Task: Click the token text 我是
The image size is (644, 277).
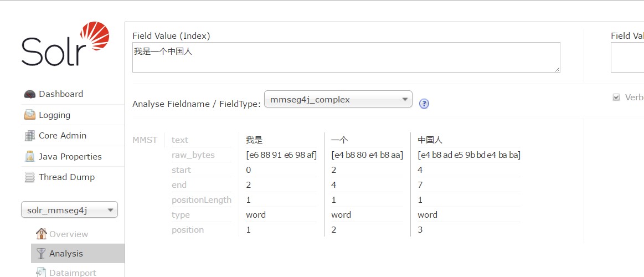Action: (254, 140)
